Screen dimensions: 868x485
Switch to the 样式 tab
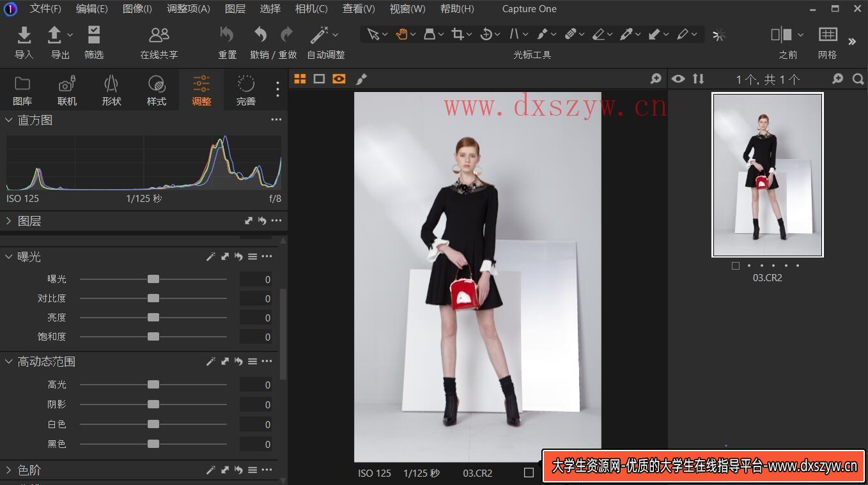pos(157,91)
